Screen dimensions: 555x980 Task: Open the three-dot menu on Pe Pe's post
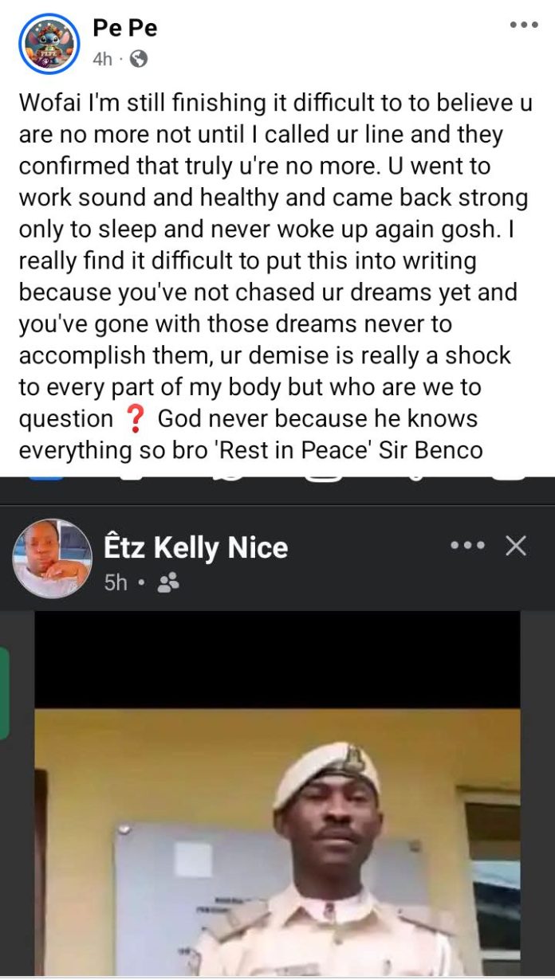pos(524,25)
